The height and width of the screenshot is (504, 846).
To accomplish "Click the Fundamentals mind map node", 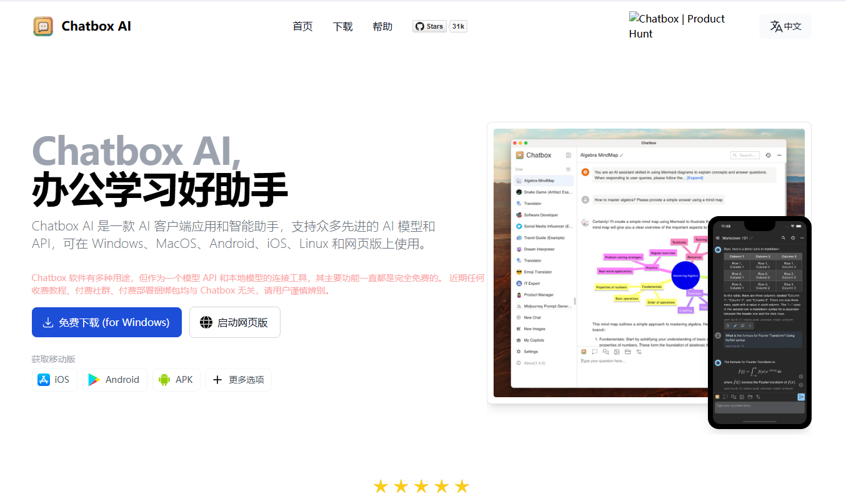I will pyautogui.click(x=652, y=287).
